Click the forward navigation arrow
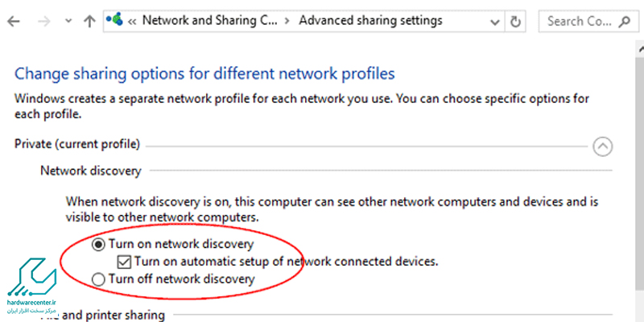644x322 pixels. 43,22
